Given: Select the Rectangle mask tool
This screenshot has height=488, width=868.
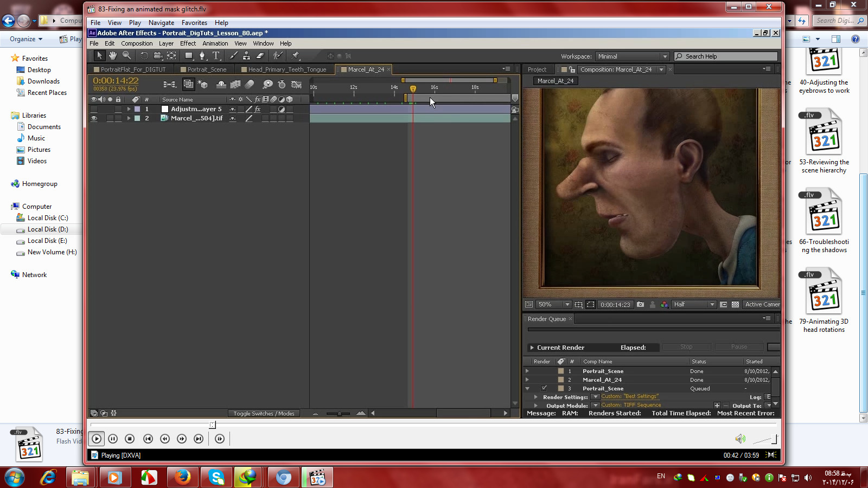Looking at the screenshot, I should point(189,55).
